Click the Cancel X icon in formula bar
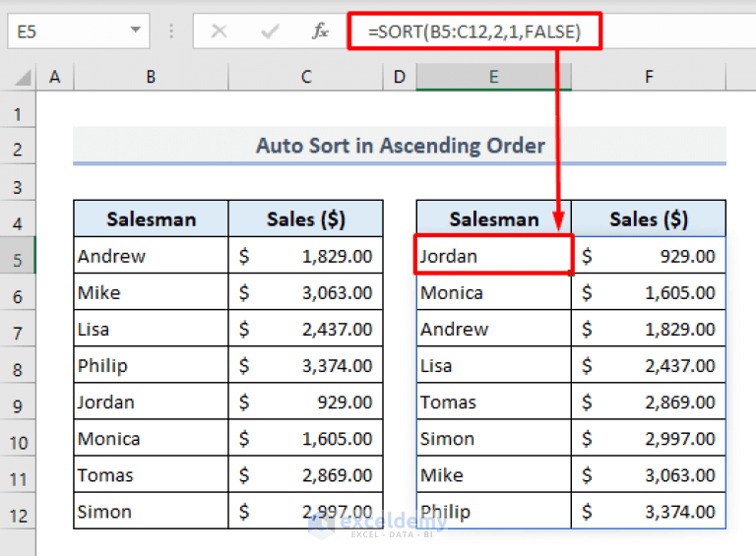The image size is (756, 556). pos(219,31)
